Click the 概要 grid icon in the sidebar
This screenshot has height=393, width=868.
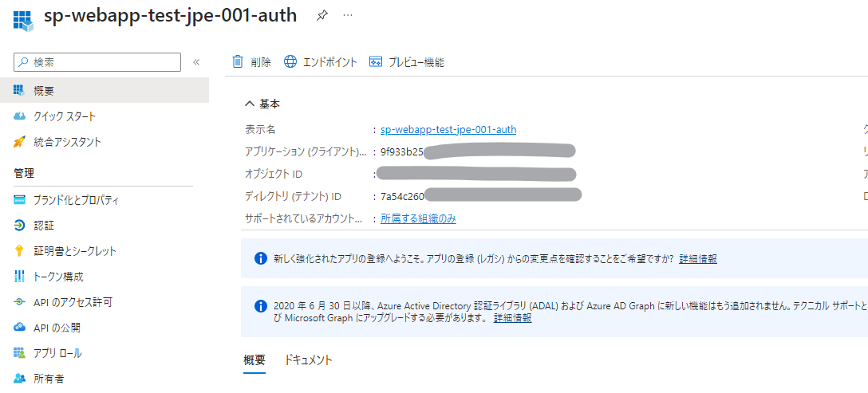point(19,90)
